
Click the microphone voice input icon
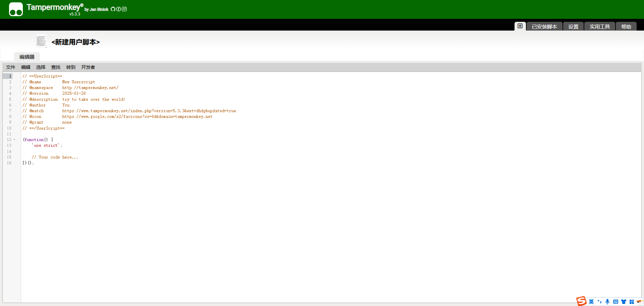point(607,302)
